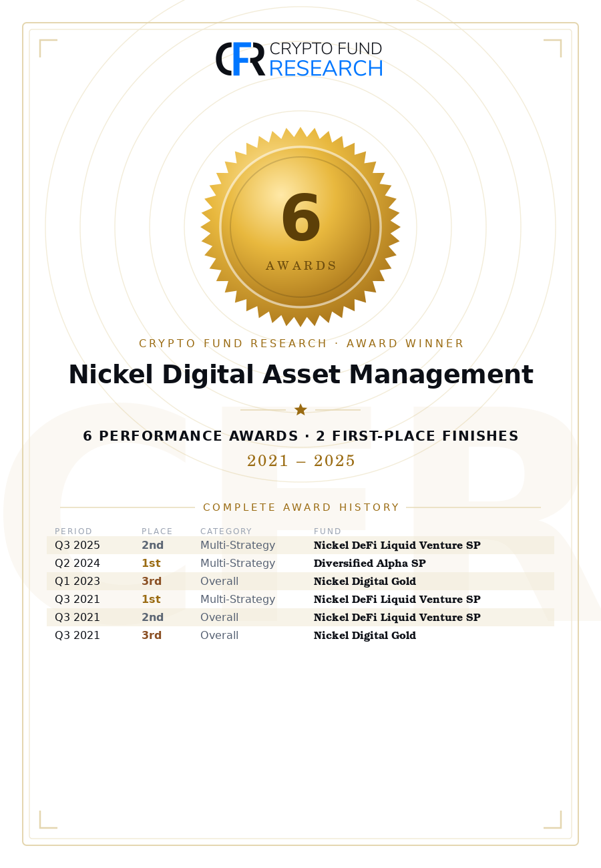
Task: Click 'Nickel Digital Gold' in Q3 2021 row
Action: pyautogui.click(x=365, y=636)
